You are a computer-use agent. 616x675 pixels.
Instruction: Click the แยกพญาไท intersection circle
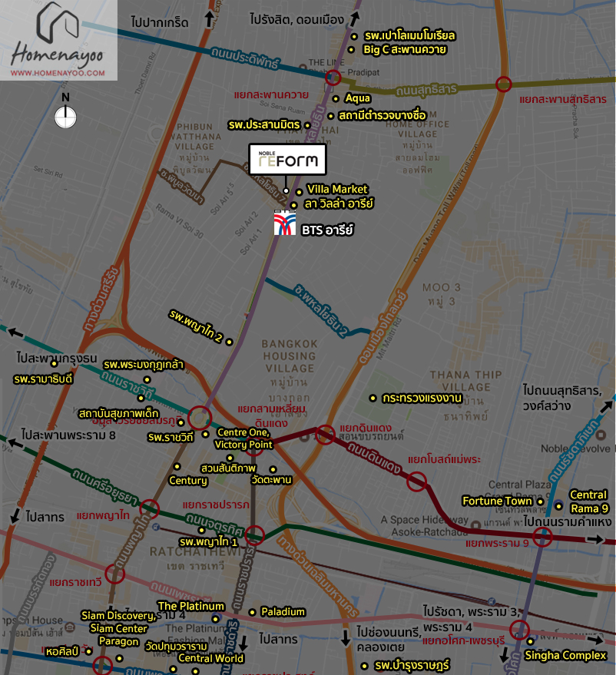tap(149, 509)
